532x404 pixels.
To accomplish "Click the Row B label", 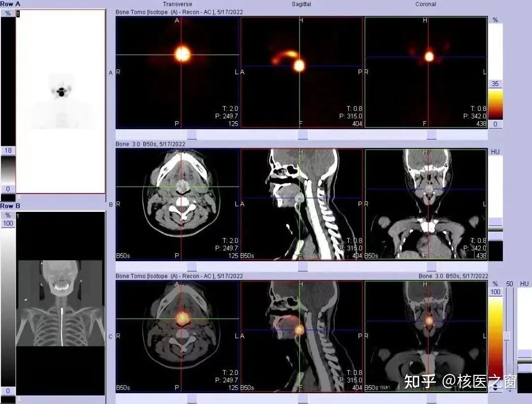I will coord(10,206).
